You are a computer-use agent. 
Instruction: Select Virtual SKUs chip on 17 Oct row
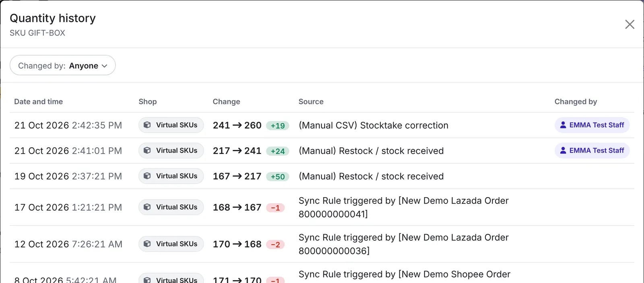tap(171, 207)
